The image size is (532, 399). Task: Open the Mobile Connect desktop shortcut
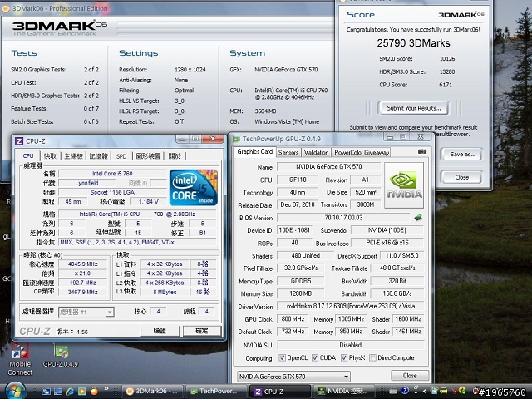pos(20,359)
